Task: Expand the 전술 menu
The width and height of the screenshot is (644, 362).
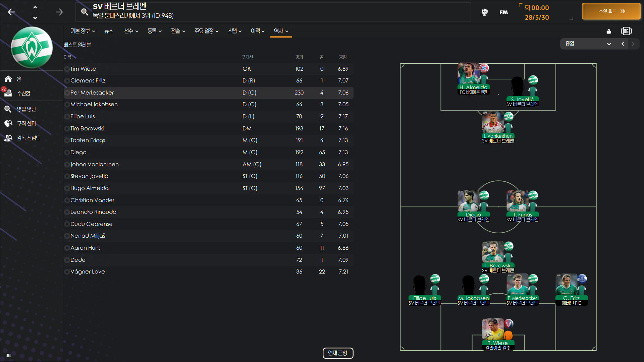Action: tap(178, 31)
